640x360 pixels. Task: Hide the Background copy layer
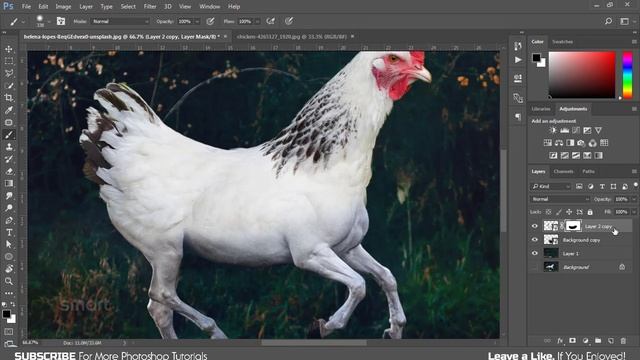(535, 240)
